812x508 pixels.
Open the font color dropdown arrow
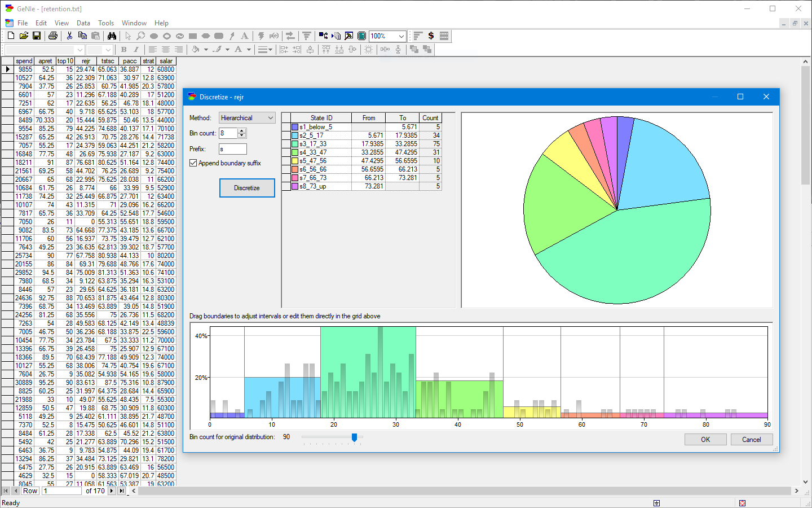click(x=249, y=49)
